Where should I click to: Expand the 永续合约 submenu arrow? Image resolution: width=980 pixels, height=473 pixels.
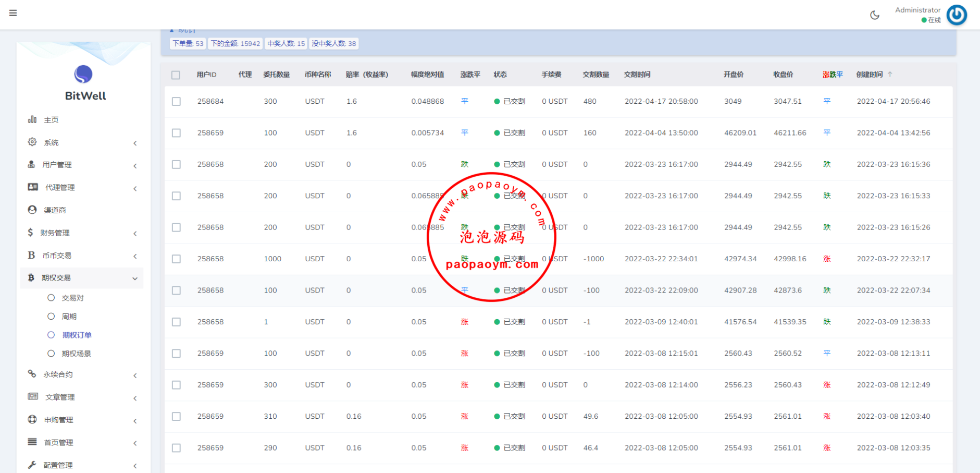[x=135, y=375]
